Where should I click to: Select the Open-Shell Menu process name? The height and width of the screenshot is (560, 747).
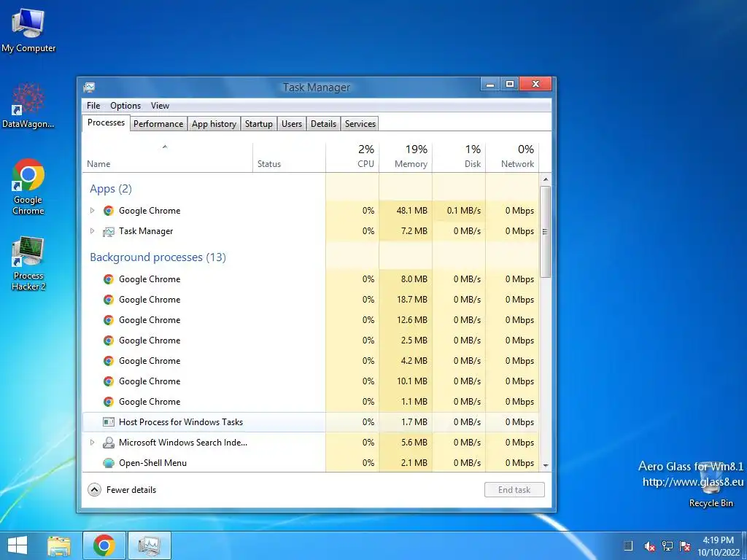[152, 463]
